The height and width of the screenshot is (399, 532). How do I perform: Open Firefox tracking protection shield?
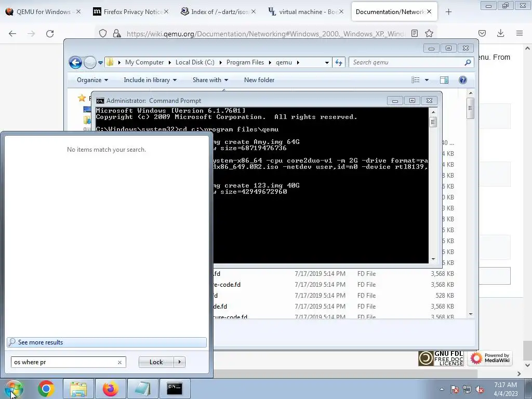click(x=103, y=33)
